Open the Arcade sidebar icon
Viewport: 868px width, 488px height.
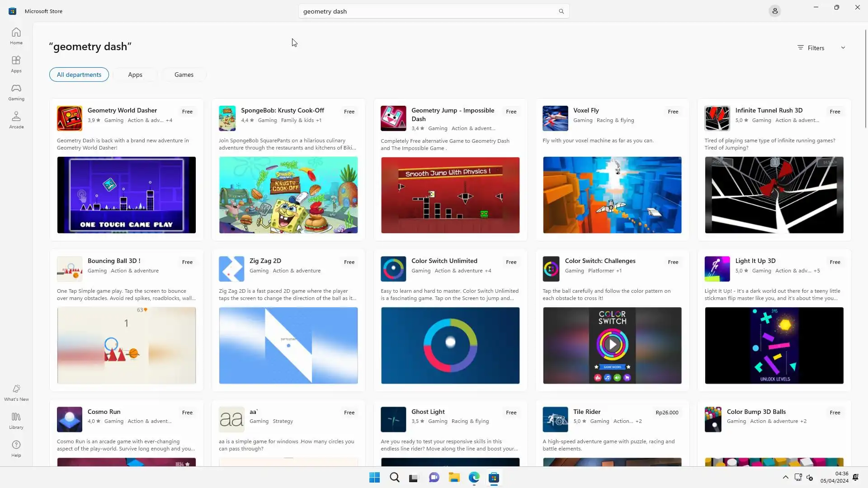pyautogui.click(x=16, y=120)
